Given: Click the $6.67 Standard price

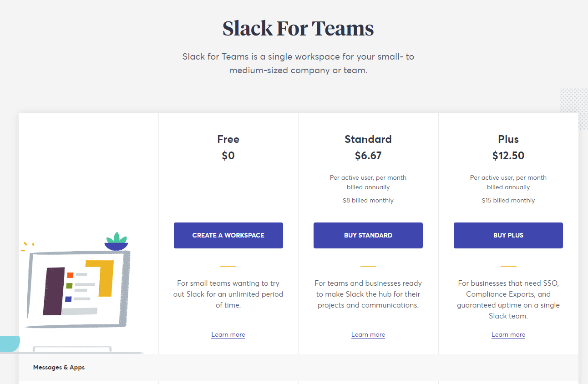Looking at the screenshot, I should [368, 155].
